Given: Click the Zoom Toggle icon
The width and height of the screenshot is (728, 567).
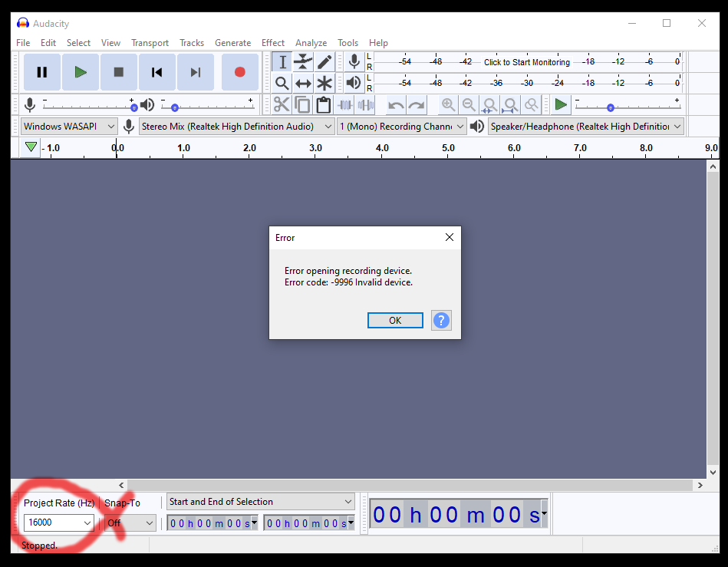Looking at the screenshot, I should pos(532,105).
